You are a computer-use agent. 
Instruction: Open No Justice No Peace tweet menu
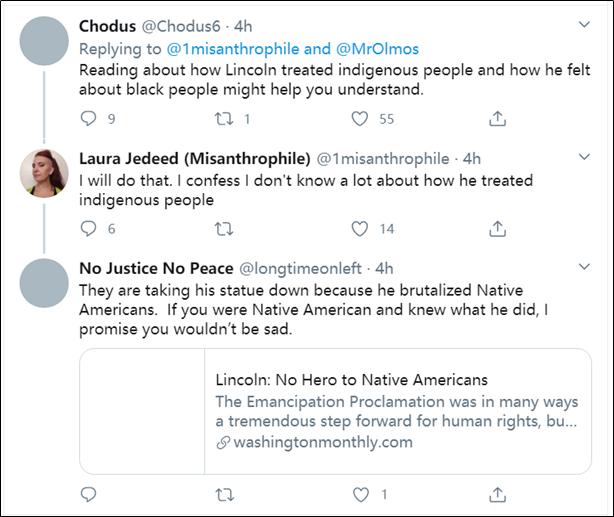(585, 268)
